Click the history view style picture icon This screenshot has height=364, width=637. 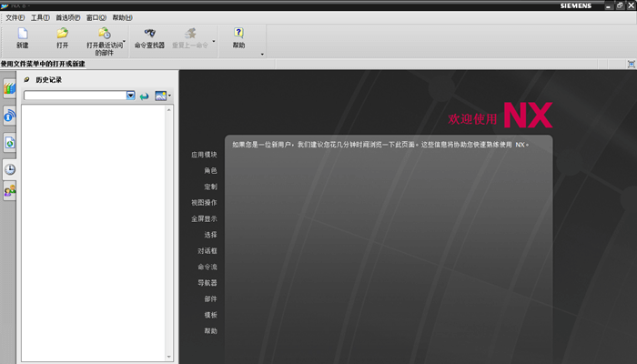160,96
